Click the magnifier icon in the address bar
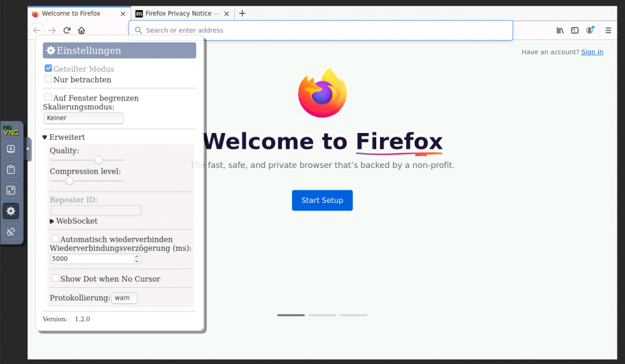The image size is (625, 364). pos(138,30)
